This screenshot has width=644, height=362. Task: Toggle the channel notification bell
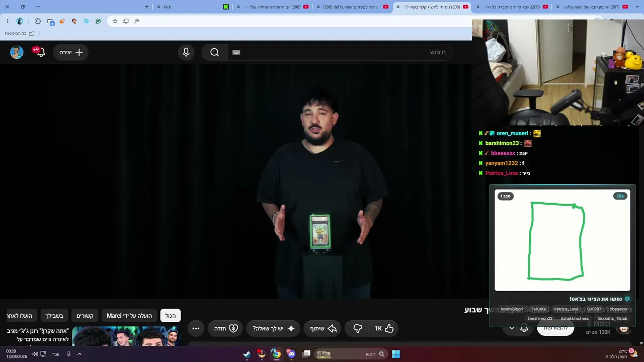[524, 328]
